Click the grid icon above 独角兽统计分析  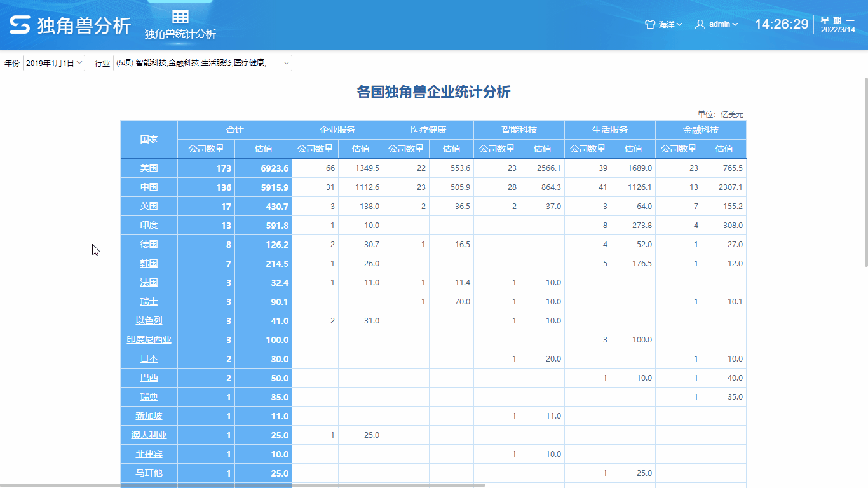[x=180, y=16]
